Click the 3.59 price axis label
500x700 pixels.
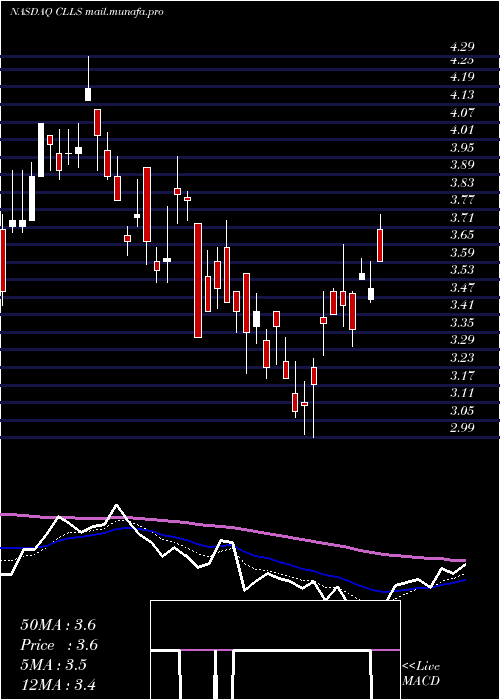pos(462,253)
